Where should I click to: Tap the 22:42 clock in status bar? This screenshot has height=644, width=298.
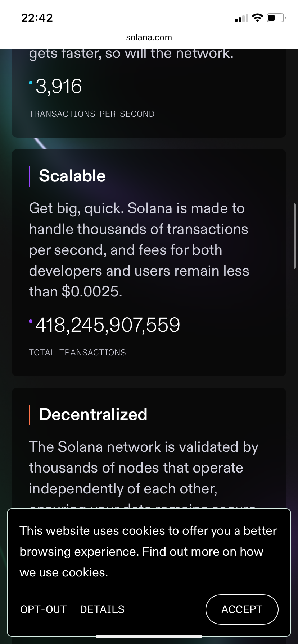(37, 18)
